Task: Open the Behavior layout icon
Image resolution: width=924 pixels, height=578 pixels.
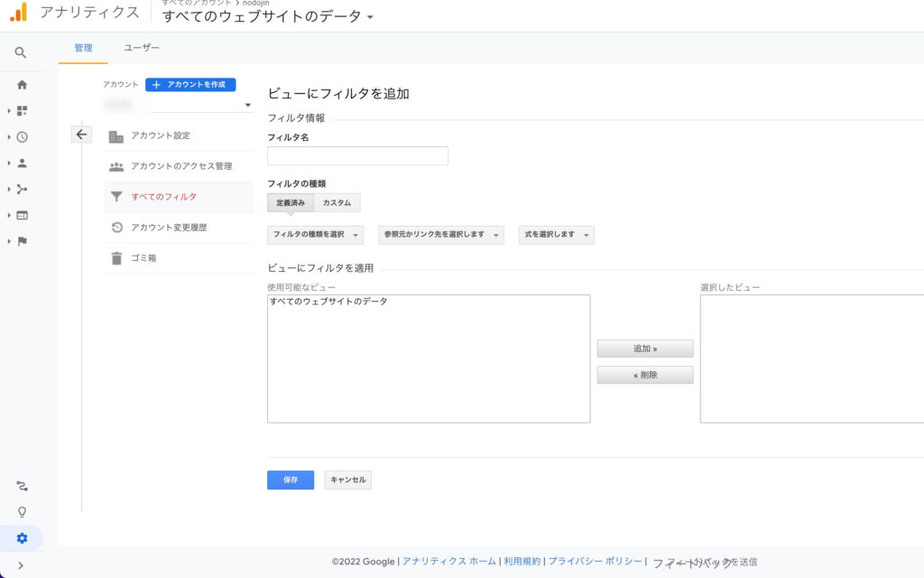Action: 22,215
